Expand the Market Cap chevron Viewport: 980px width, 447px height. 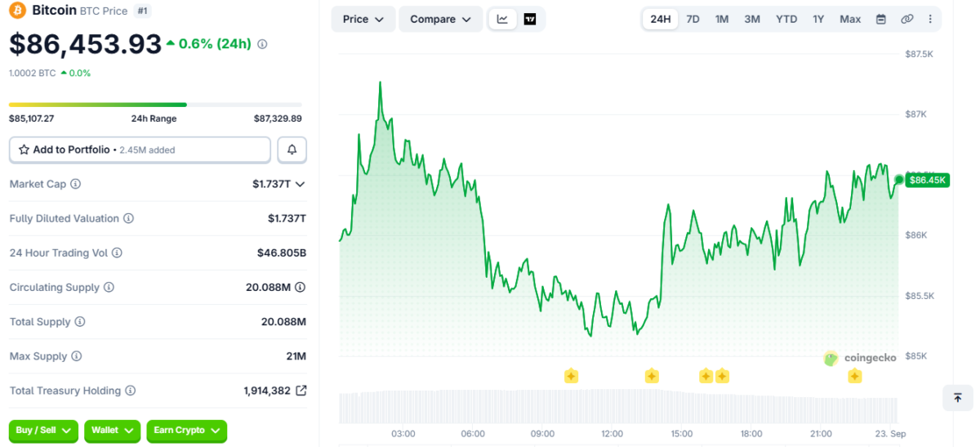tap(300, 184)
